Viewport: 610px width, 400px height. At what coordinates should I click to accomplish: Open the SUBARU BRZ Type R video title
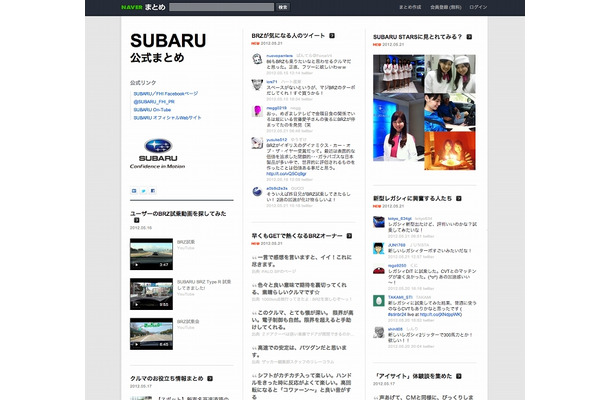(x=204, y=285)
